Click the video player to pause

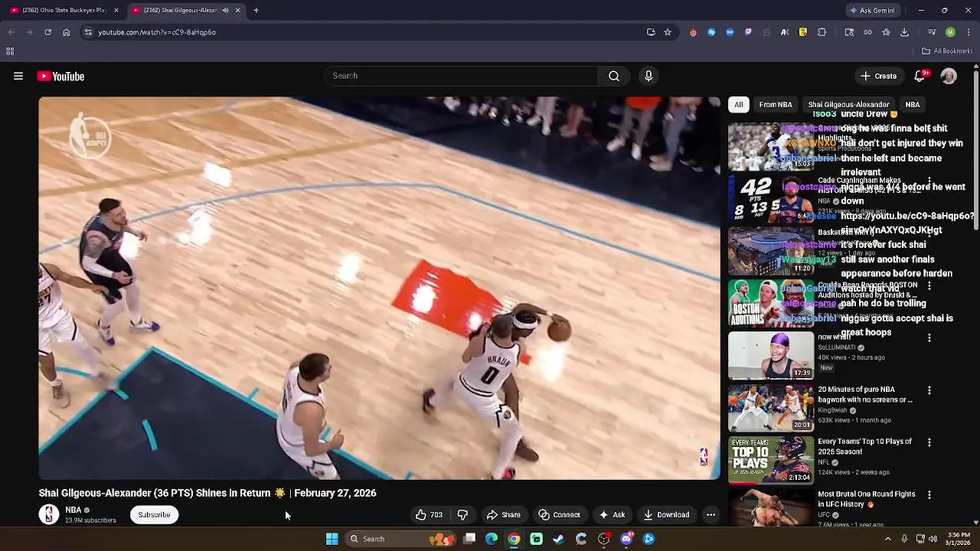(x=380, y=288)
